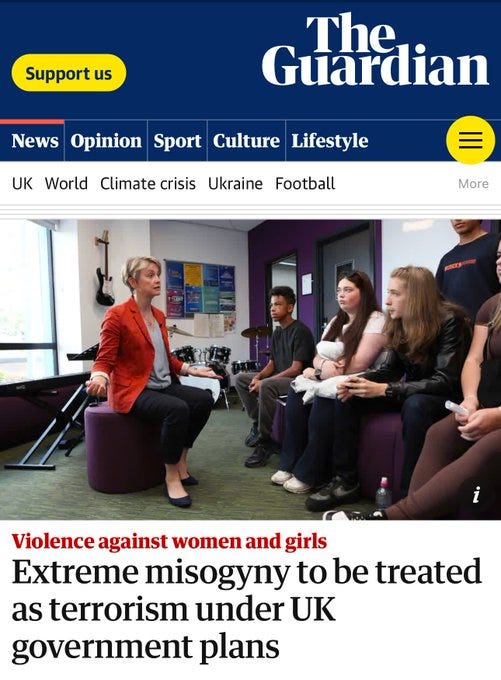Screen dimensions: 501x680
Task: Go to the Culture tab
Action: (x=246, y=141)
